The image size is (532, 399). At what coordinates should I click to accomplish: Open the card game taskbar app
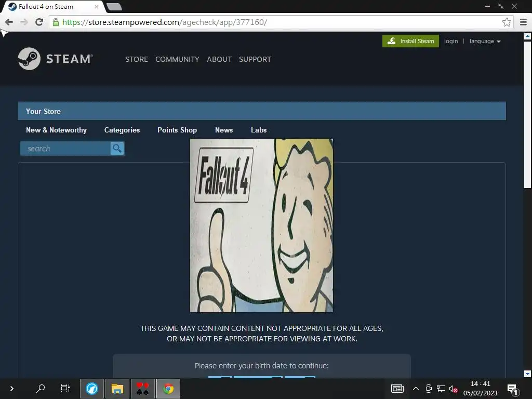tap(143, 389)
